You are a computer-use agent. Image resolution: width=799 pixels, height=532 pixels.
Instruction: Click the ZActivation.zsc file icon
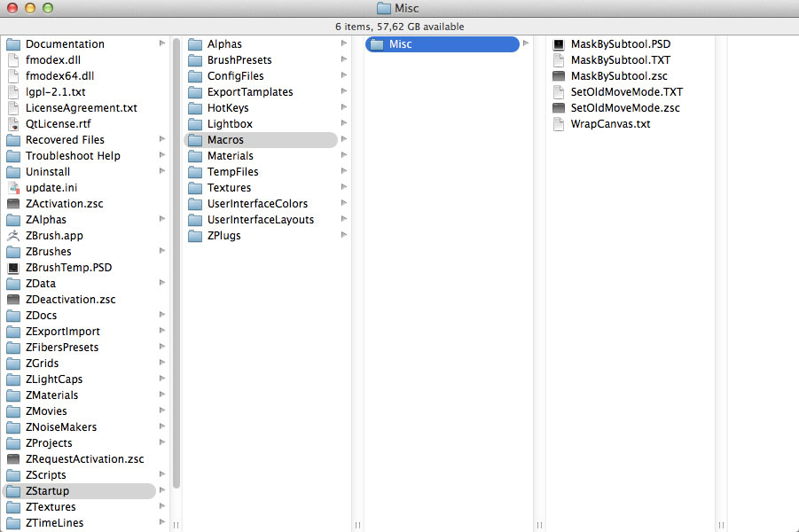(x=13, y=204)
